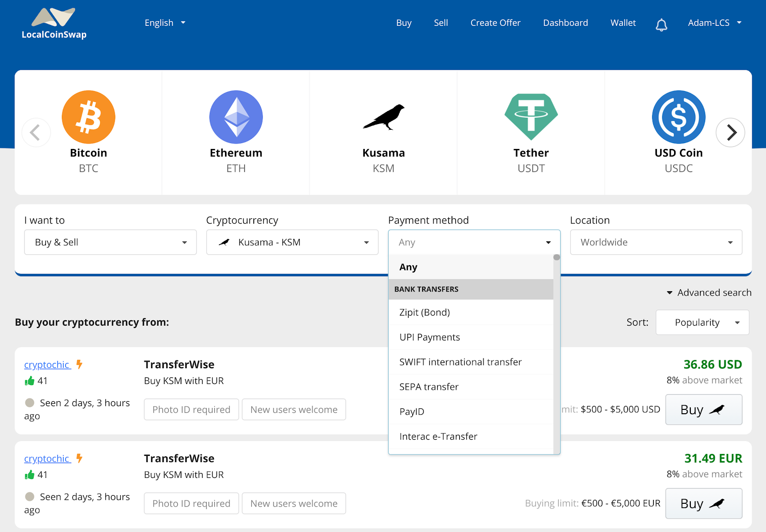Viewport: 766px width, 532px height.
Task: Click Kusama icon in Cryptocurrency field
Action: (224, 242)
